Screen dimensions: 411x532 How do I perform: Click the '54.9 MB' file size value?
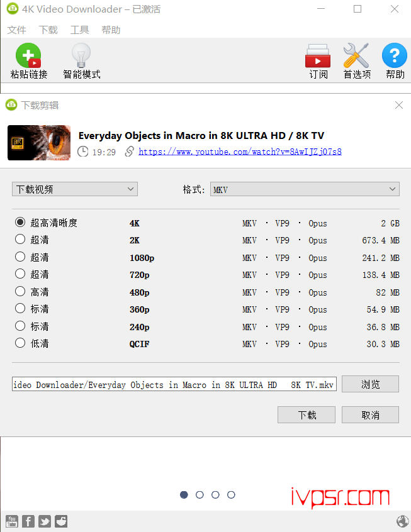[x=383, y=309]
